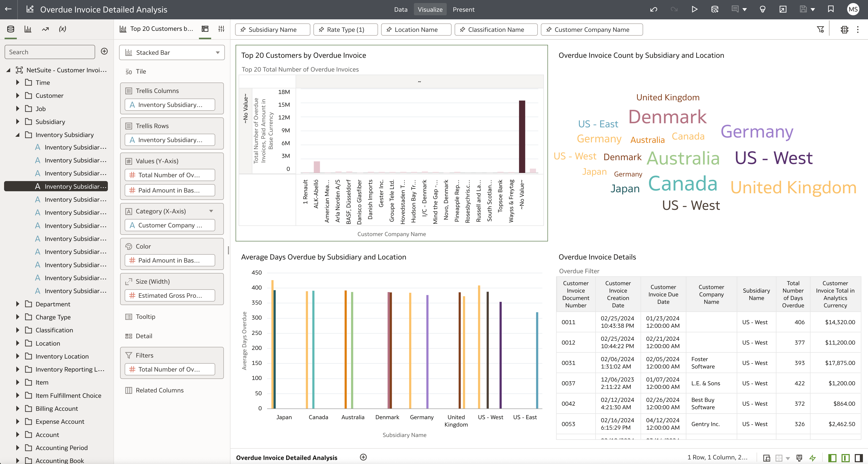Switch to the Present tab
The height and width of the screenshot is (464, 868).
[x=463, y=9]
